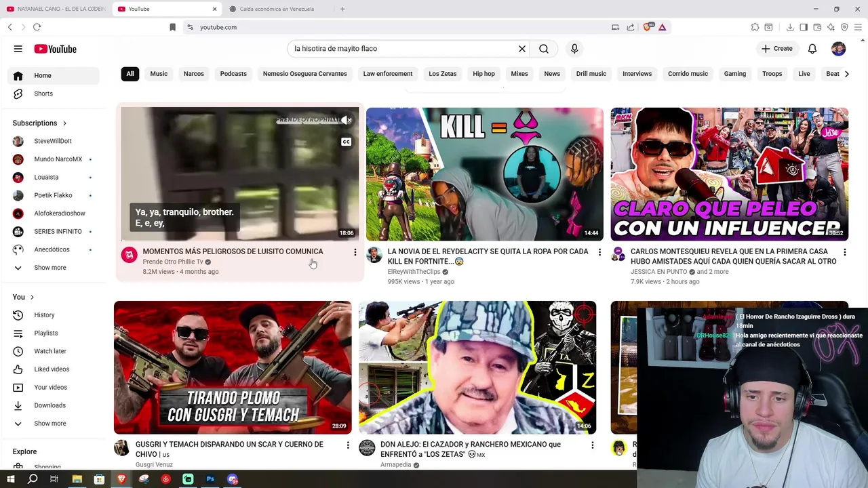The width and height of the screenshot is (868, 488).
Task: Click the Brave Shields lion icon
Action: click(x=647, y=27)
